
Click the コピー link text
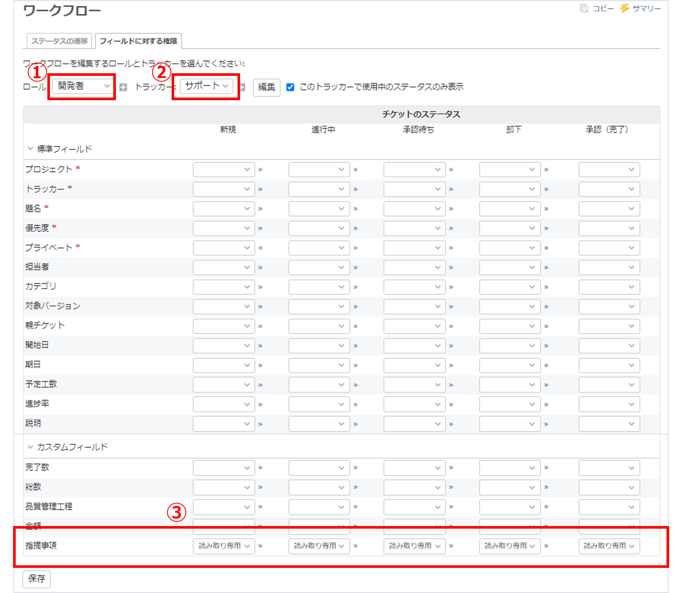click(603, 8)
